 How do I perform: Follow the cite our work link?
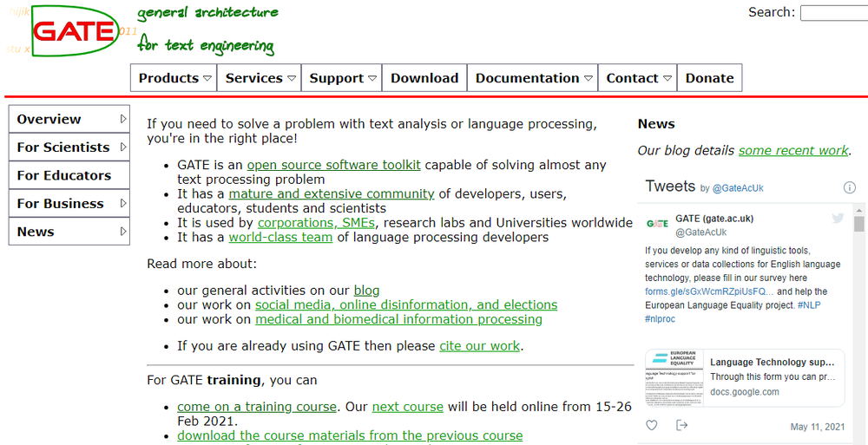click(x=479, y=346)
